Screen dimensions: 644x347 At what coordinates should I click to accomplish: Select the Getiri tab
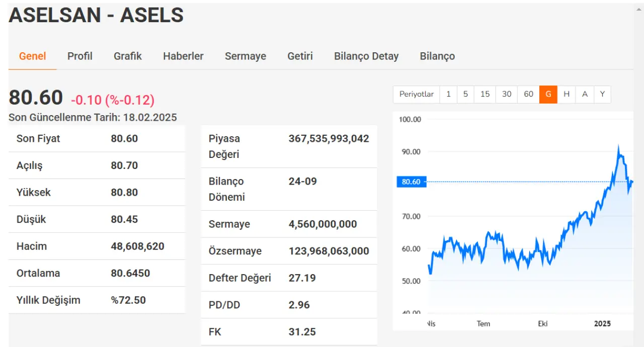(300, 56)
